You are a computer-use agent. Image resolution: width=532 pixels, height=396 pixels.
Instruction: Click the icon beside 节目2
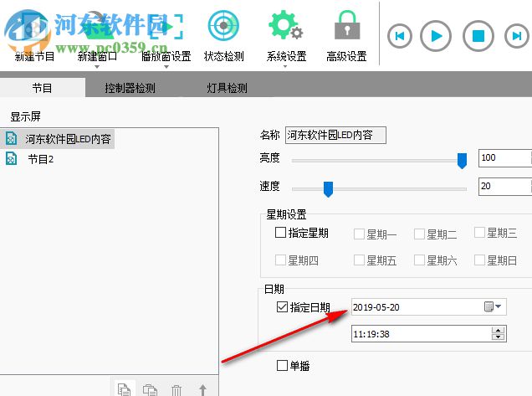(x=11, y=158)
